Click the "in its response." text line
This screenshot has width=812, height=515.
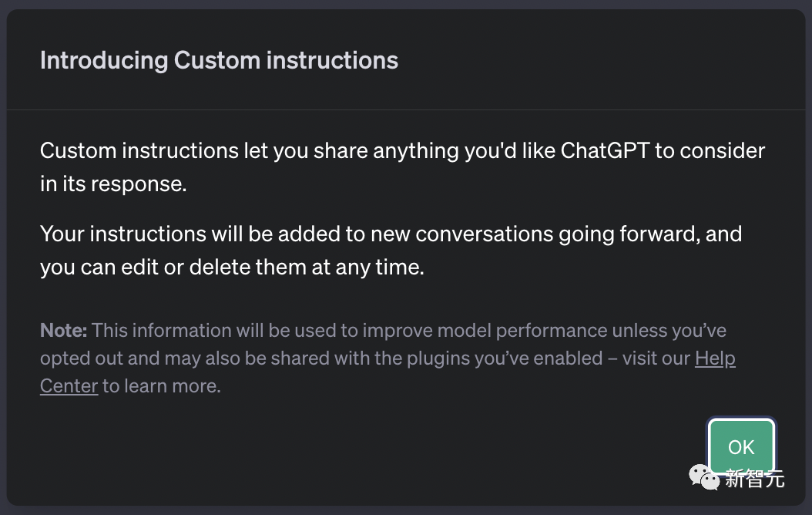coord(113,185)
